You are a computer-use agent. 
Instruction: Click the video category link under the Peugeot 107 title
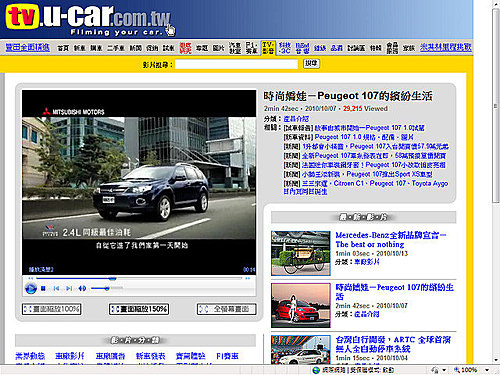(x=296, y=119)
